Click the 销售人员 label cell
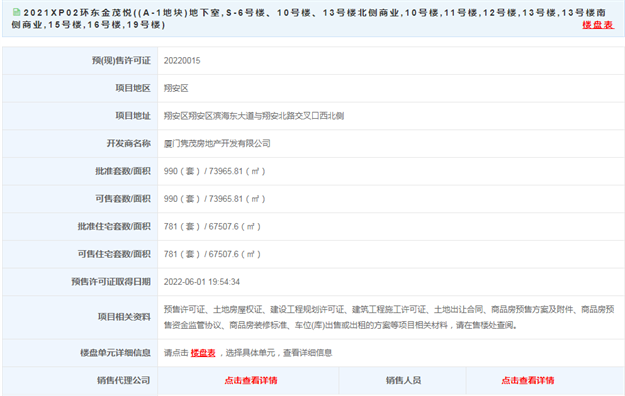Screen dimensions: 625x396 (x=403, y=380)
